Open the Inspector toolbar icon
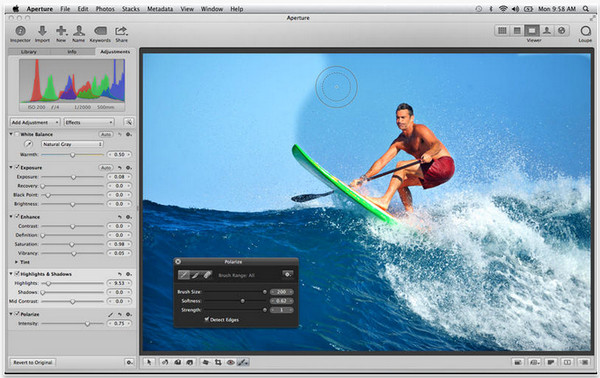The width and height of the screenshot is (600, 378). (x=20, y=31)
